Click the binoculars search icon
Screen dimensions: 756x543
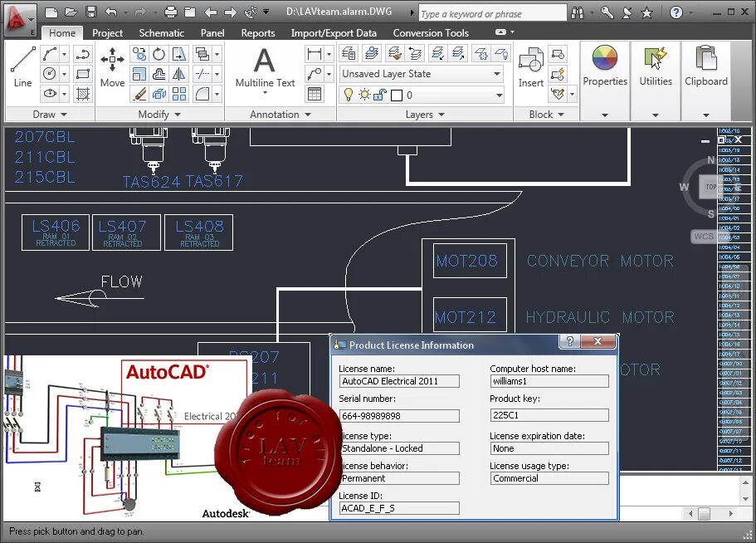coord(577,13)
